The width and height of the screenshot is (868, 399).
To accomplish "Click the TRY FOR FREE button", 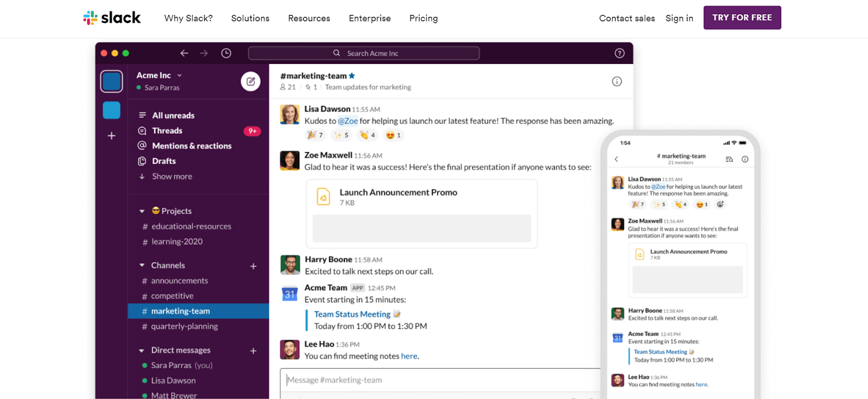I will (x=742, y=18).
